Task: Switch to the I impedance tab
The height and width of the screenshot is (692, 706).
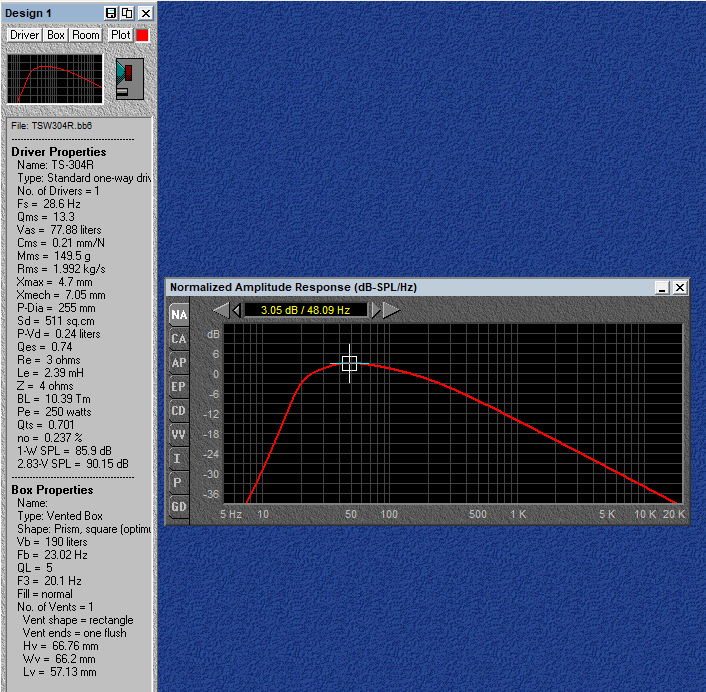Action: coord(179,458)
